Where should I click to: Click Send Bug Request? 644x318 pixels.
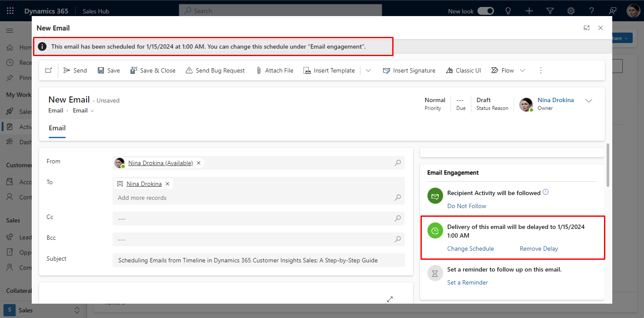tap(215, 70)
